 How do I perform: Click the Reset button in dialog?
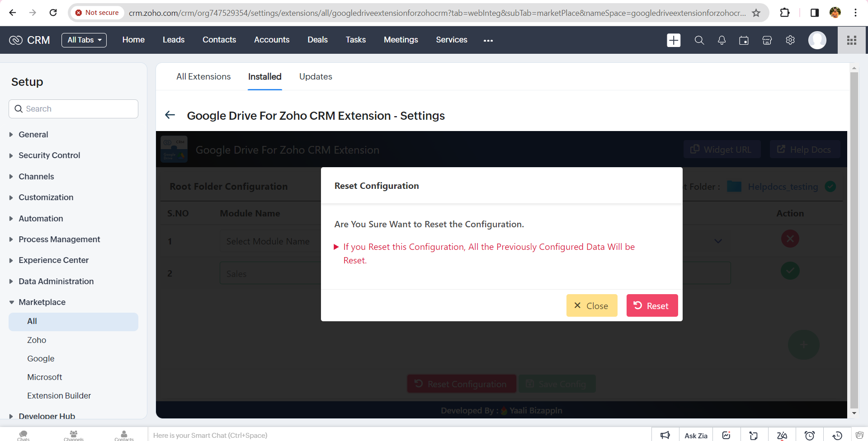pos(652,306)
